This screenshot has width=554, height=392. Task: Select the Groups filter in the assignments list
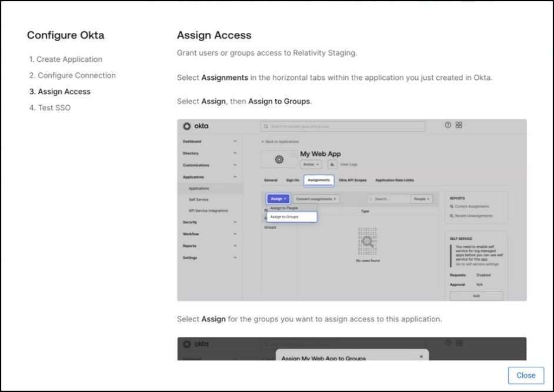[x=271, y=227]
